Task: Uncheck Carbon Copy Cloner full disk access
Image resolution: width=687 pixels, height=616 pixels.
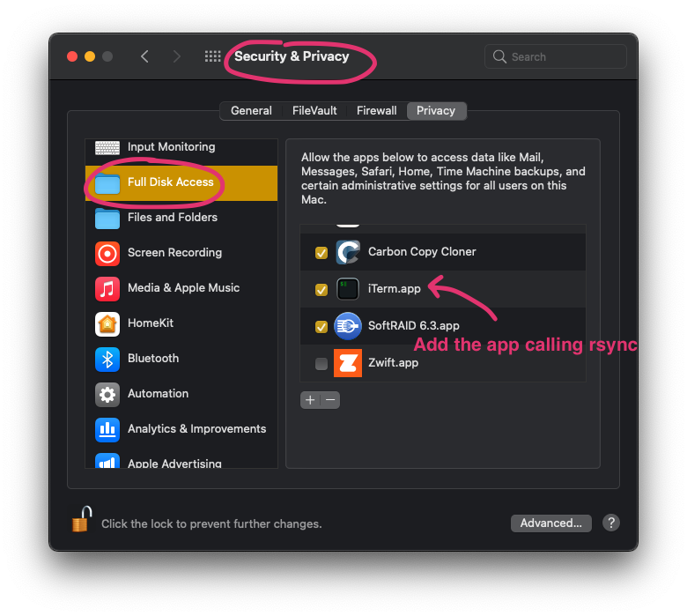Action: pos(321,253)
